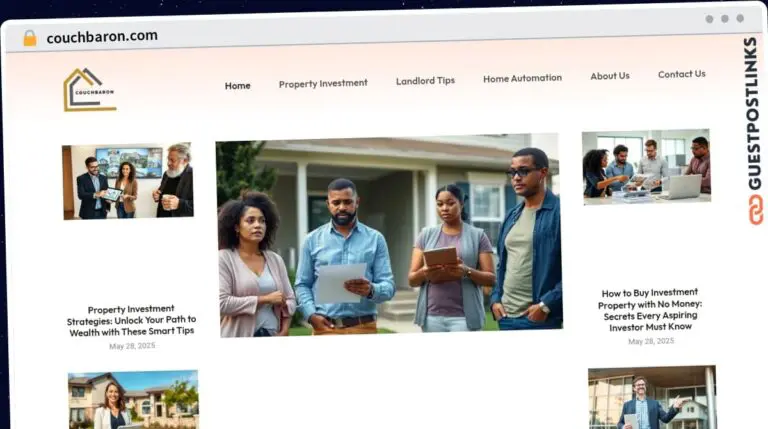Open the Home Automation section
768x429 pixels.
pos(522,78)
